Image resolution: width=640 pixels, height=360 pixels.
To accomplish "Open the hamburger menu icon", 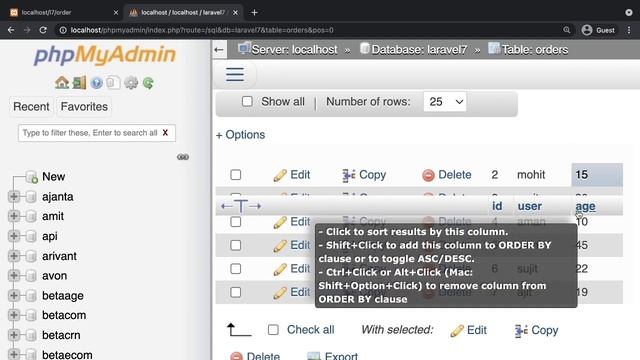I will pos(235,74).
